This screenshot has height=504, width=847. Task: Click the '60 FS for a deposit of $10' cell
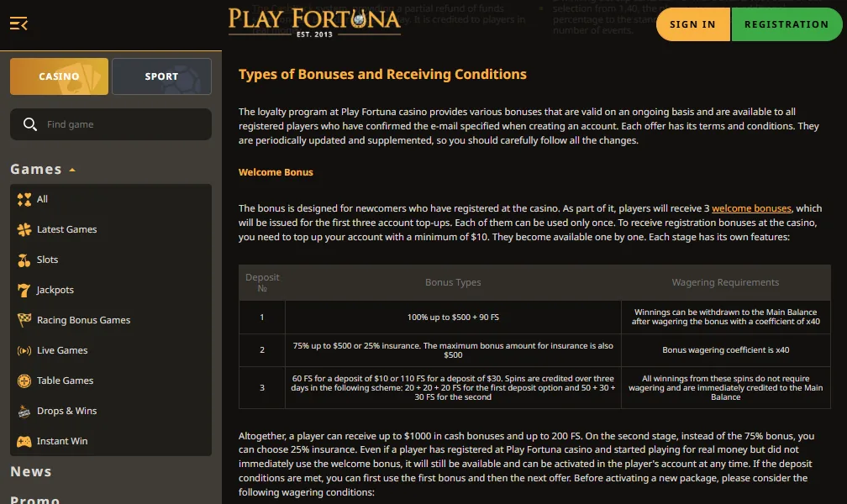[x=453, y=388]
